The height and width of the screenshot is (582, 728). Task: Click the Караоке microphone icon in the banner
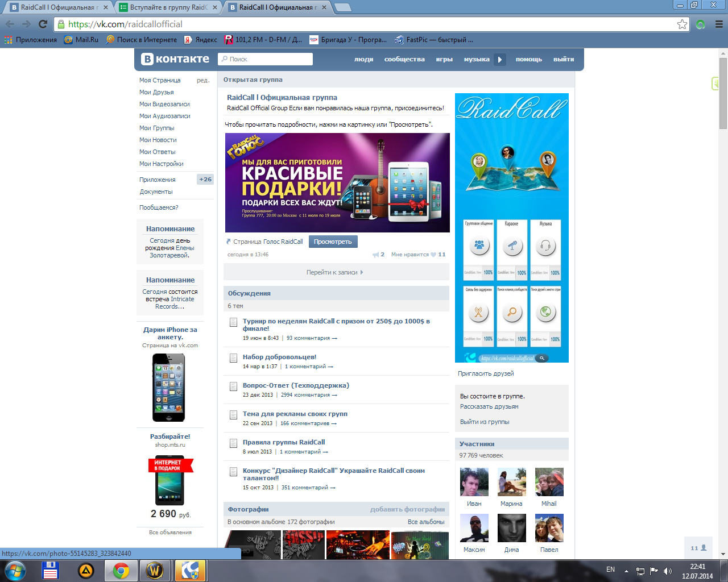pos(512,246)
